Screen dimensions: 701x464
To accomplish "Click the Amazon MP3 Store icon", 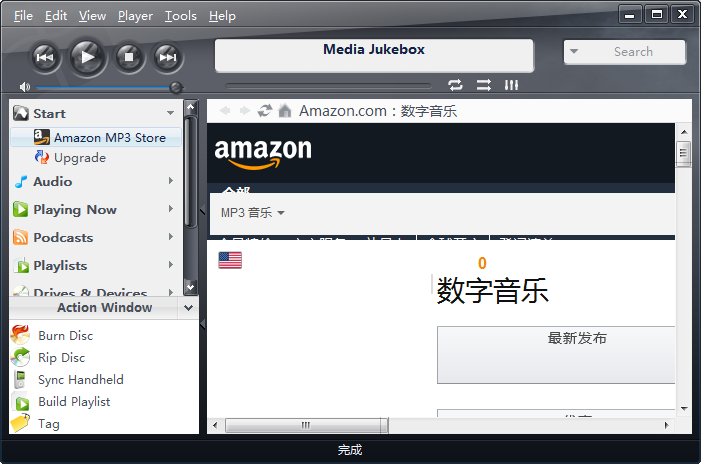I will [x=42, y=137].
